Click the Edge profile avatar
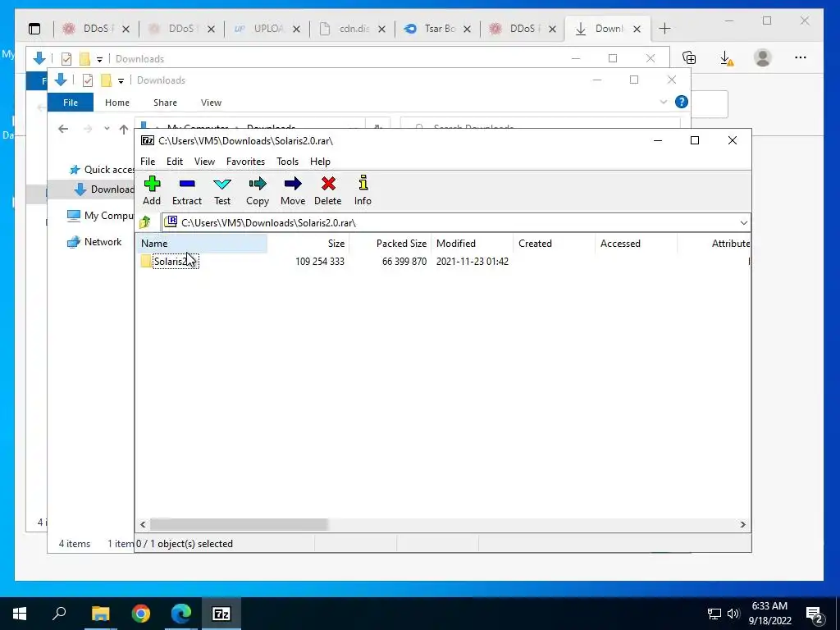This screenshot has width=840, height=630. 762,57
